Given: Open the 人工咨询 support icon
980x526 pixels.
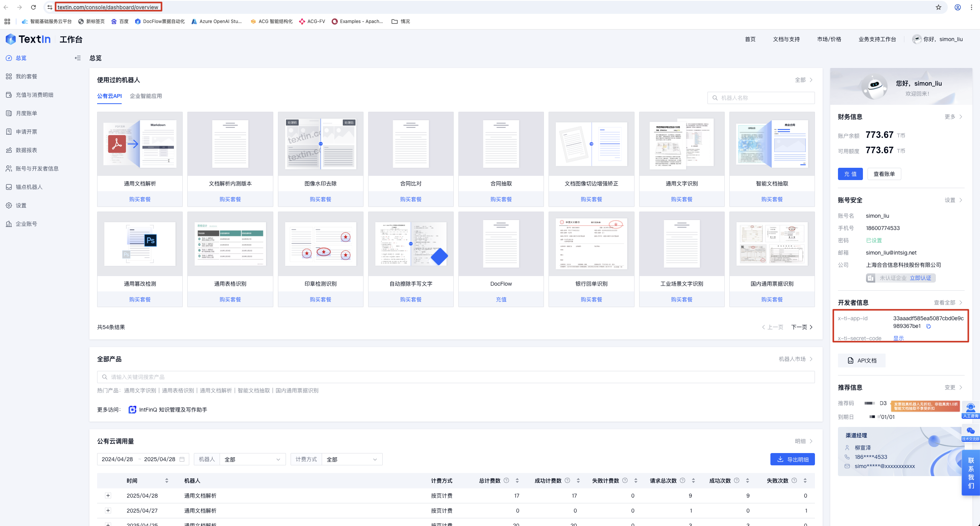Looking at the screenshot, I should 970,410.
